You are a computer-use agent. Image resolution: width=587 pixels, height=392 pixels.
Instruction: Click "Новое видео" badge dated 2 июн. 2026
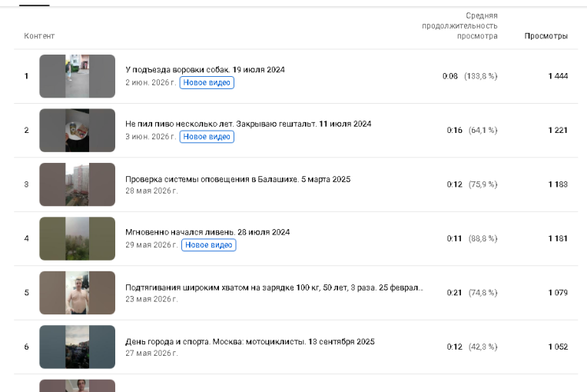(207, 83)
